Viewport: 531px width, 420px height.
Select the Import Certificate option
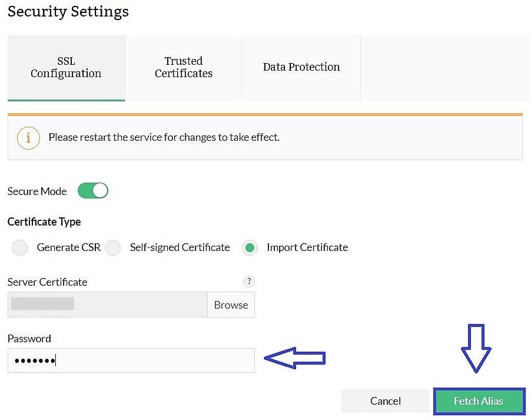click(x=250, y=247)
